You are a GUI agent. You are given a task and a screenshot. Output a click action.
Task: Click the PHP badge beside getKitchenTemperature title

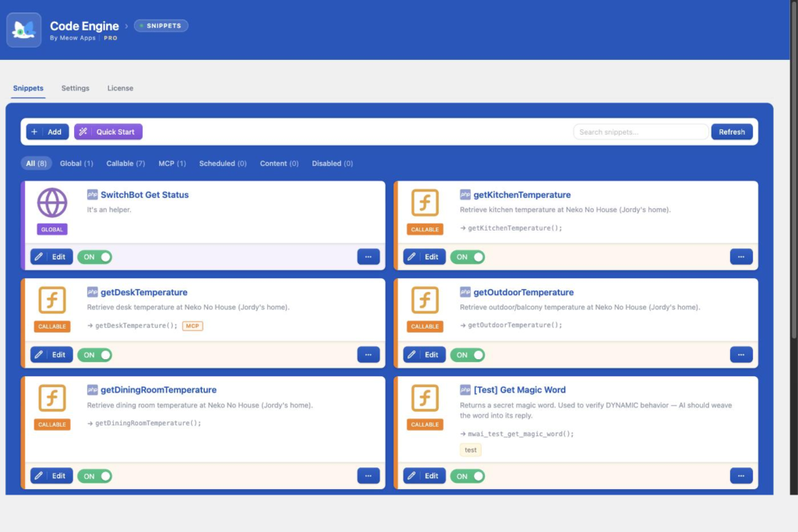(x=465, y=194)
